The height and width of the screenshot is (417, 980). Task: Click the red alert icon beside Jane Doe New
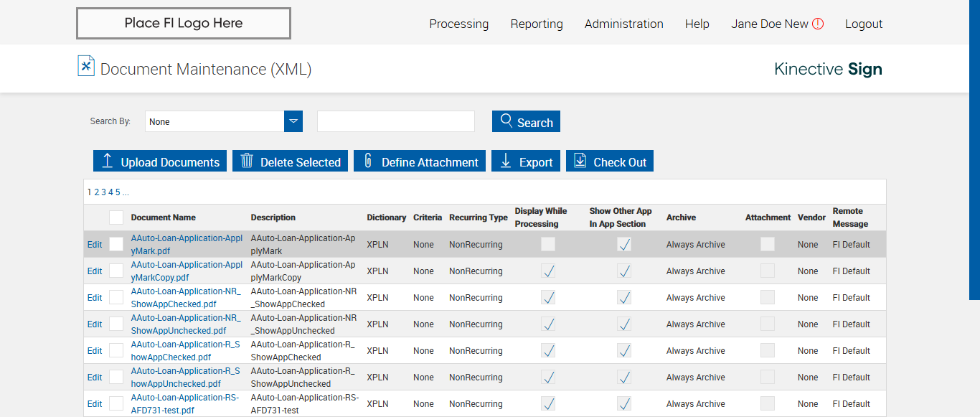818,24
